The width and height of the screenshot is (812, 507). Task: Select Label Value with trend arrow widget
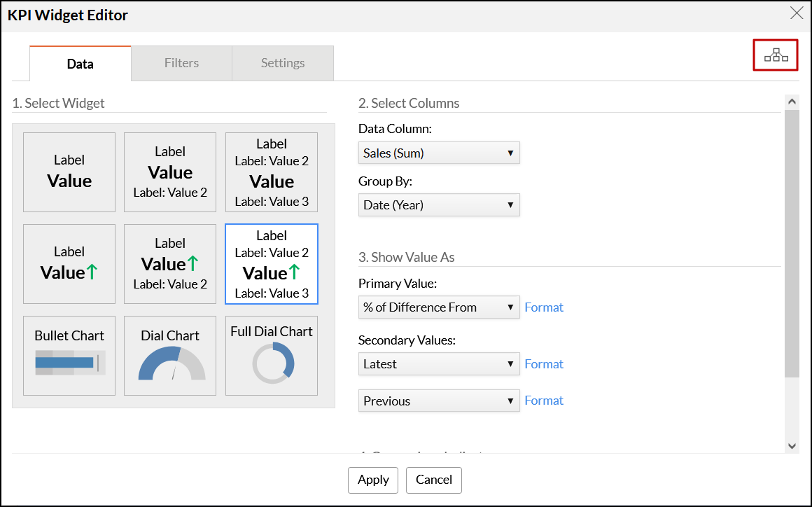[x=69, y=264]
